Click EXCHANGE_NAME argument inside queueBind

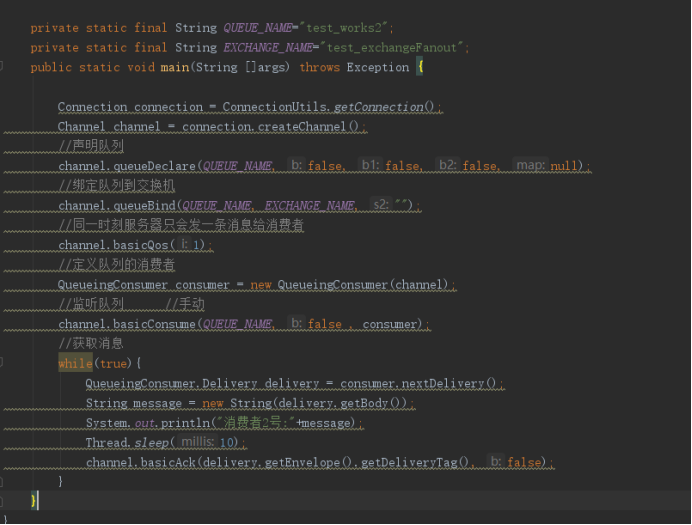309,206
